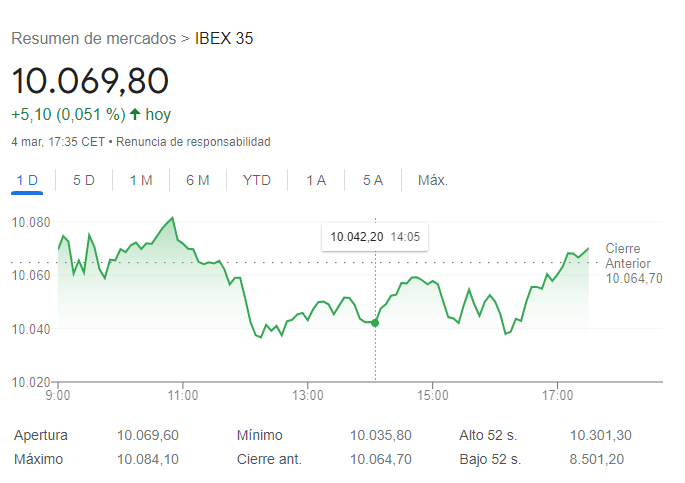Select the YTD range tab
685x483 pixels.
[x=257, y=180]
